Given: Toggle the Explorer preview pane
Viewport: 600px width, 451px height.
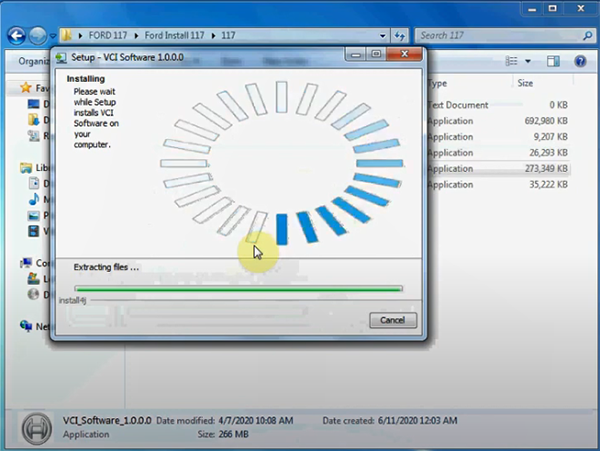Looking at the screenshot, I should 553,61.
